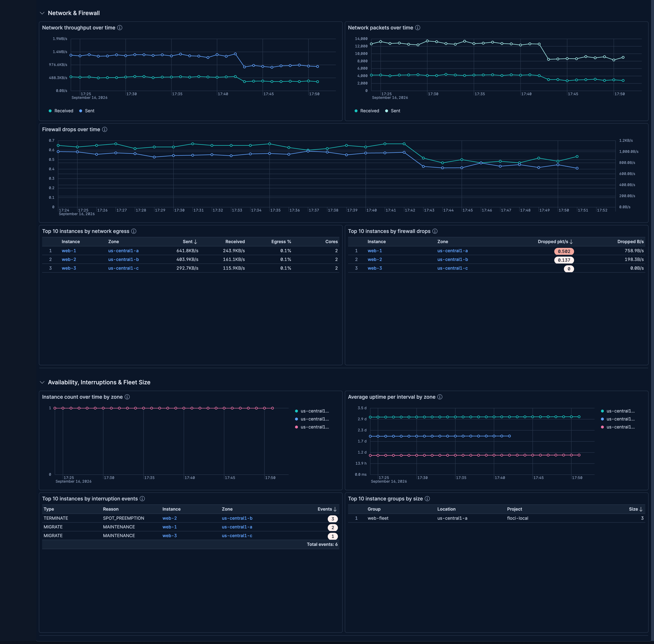Sort firewall table by Dropped pkt/s column
Screen dimensions: 654x644
pyautogui.click(x=555, y=242)
